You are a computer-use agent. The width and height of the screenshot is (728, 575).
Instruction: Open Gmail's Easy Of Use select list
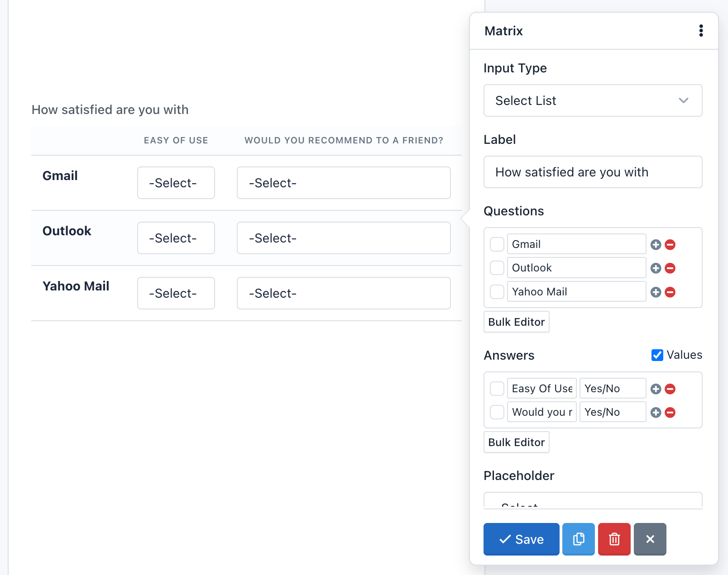click(x=176, y=183)
